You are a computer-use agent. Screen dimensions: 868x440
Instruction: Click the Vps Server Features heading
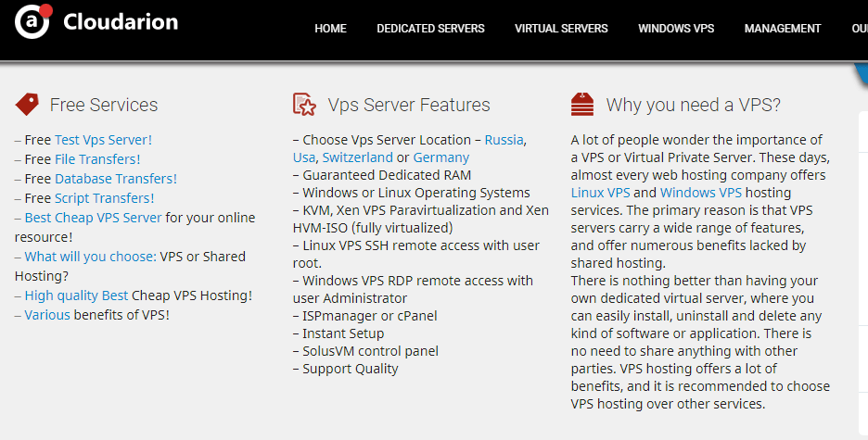pyautogui.click(x=409, y=105)
